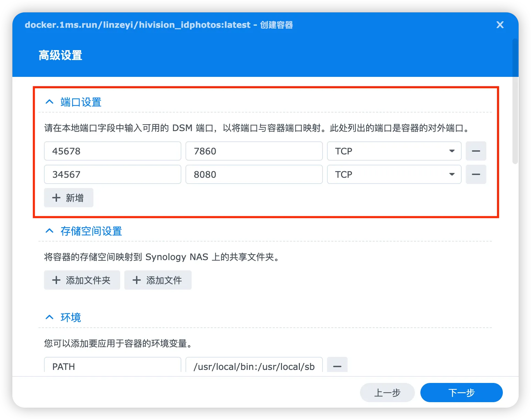The image size is (531, 420).
Task: Collapse the 存储空间设置 section chevron
Action: (x=49, y=231)
